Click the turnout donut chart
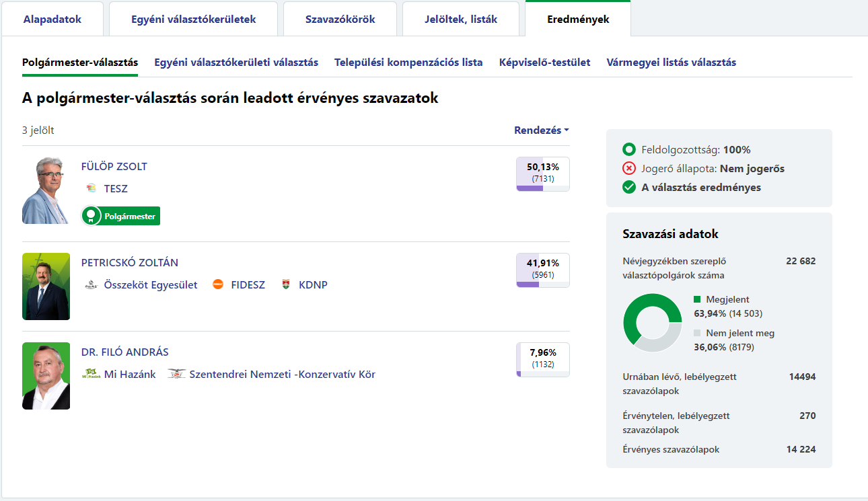The height and width of the screenshot is (501, 868). pos(652,323)
